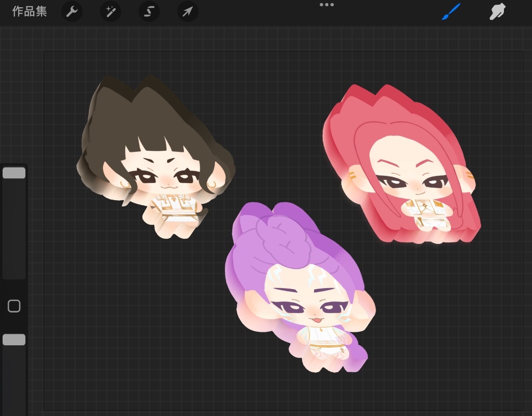Open the Actions wrench menu

(x=72, y=11)
